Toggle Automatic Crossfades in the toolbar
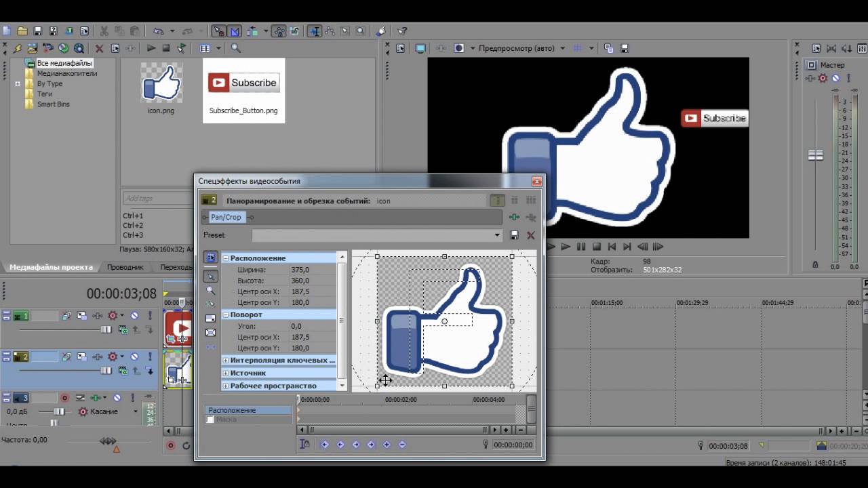The width and height of the screenshot is (868, 488). pos(235,31)
